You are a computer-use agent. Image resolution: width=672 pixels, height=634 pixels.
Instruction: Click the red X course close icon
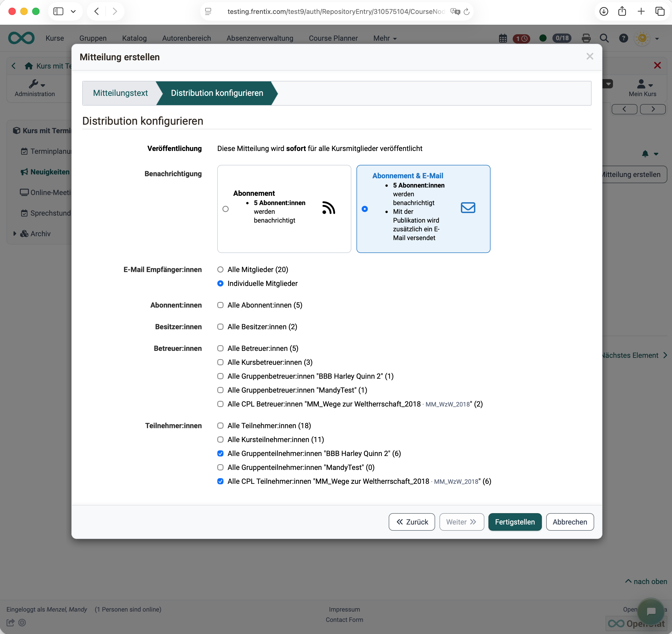click(657, 65)
